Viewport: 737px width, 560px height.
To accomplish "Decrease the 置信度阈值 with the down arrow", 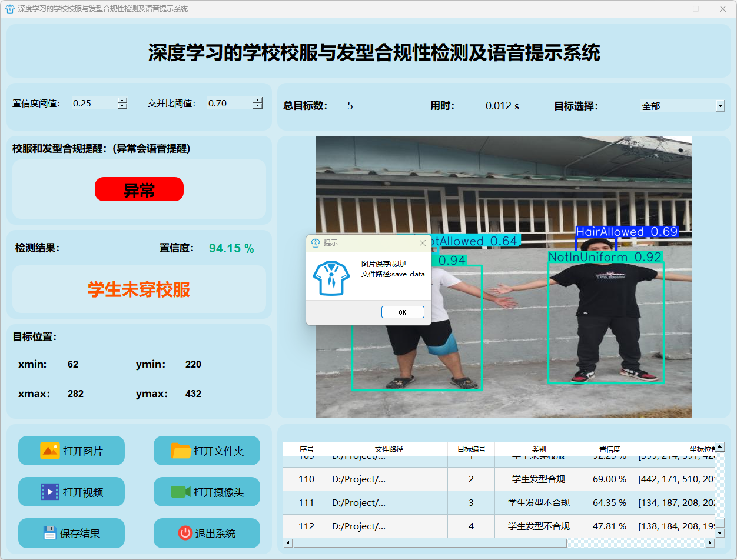I will (x=122, y=106).
